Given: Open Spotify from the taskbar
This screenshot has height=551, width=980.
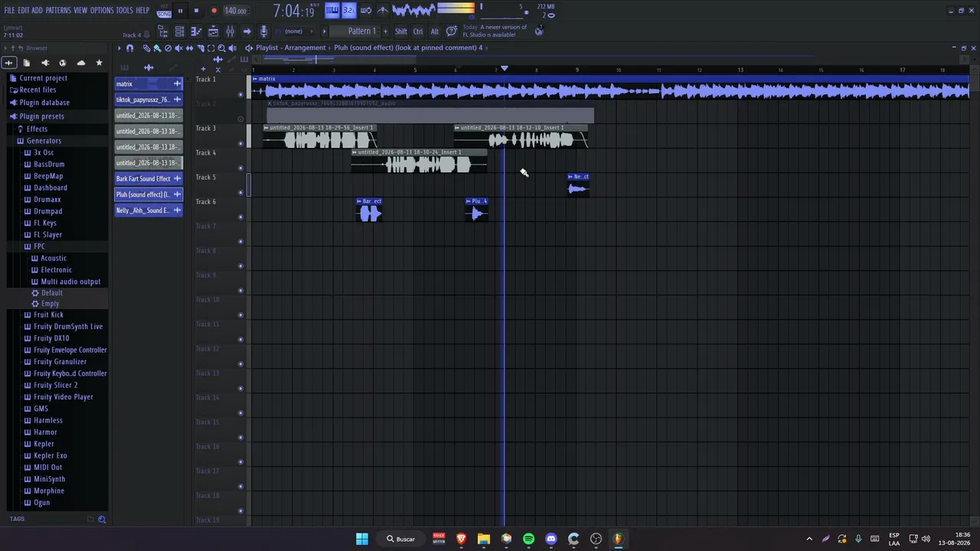Looking at the screenshot, I should (528, 539).
